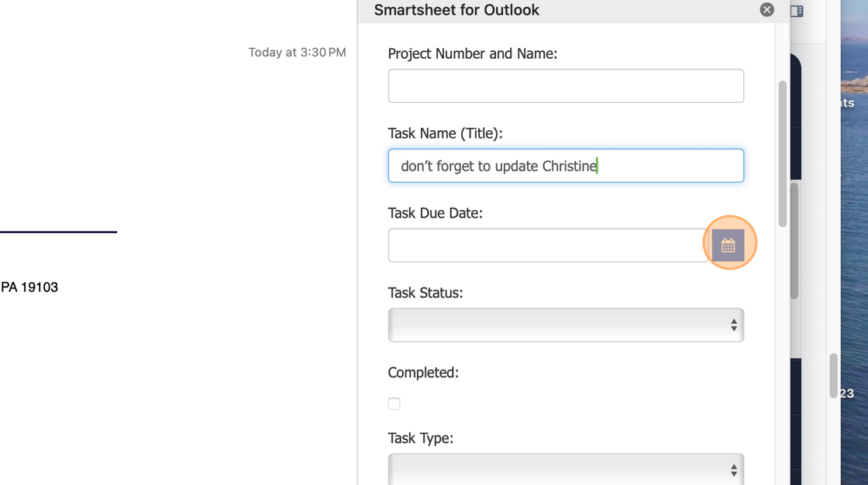The width and height of the screenshot is (868, 485).
Task: Click the 'Today at 3:30 PM' timestamp
Action: [298, 52]
